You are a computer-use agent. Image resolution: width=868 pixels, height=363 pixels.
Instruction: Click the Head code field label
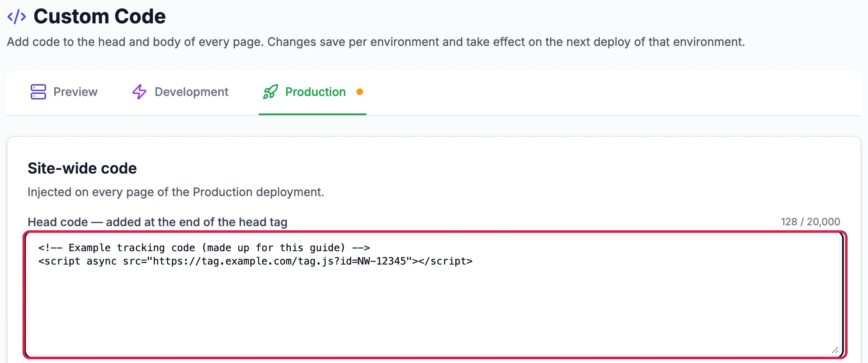pos(157,222)
